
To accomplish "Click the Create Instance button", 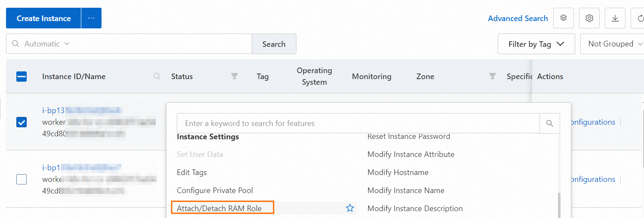I will (x=43, y=18).
